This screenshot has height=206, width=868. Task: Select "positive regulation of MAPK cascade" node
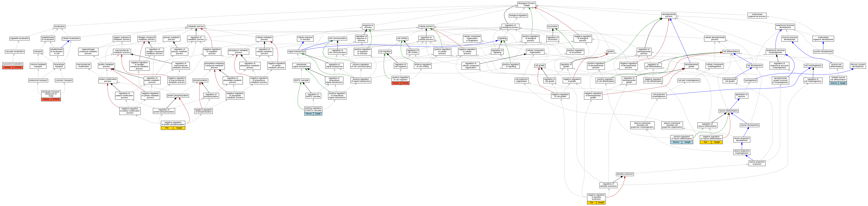coord(313,109)
